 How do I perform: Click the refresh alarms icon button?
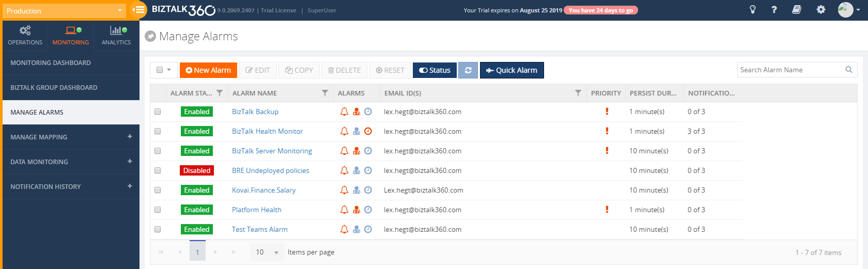pyautogui.click(x=468, y=70)
